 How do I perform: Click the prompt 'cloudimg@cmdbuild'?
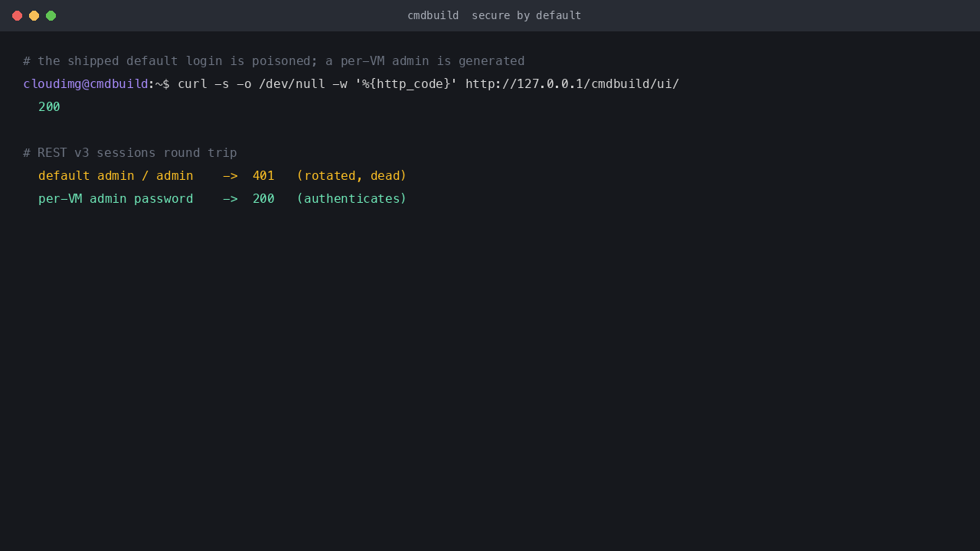[85, 84]
